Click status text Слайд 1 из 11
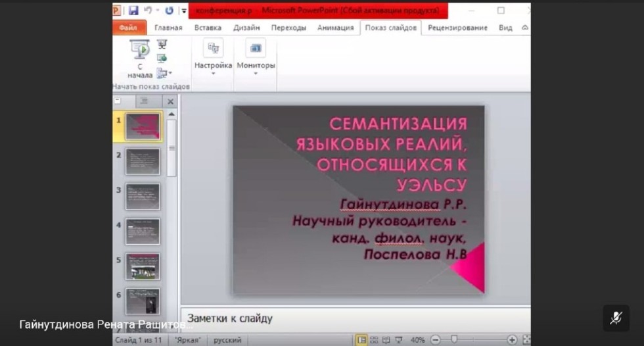Screen dimensions: 644x346 (139, 340)
